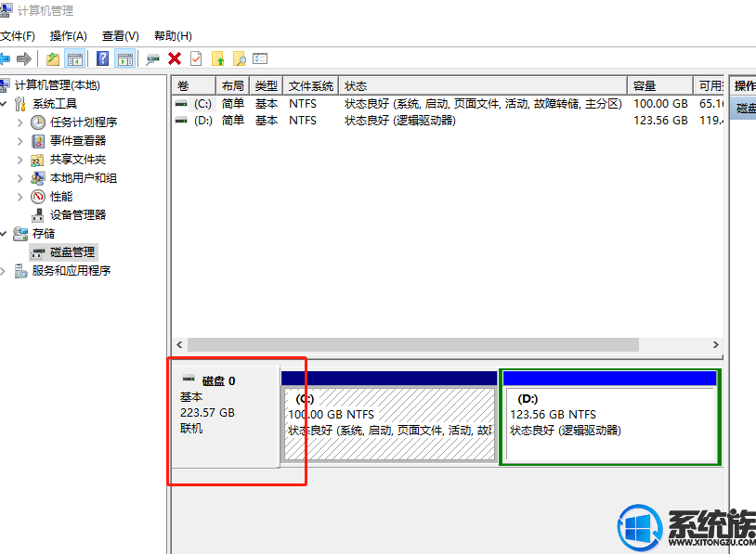This screenshot has width=756, height=554.
Task: Sort by the 状态 column header
Action: pos(483,86)
